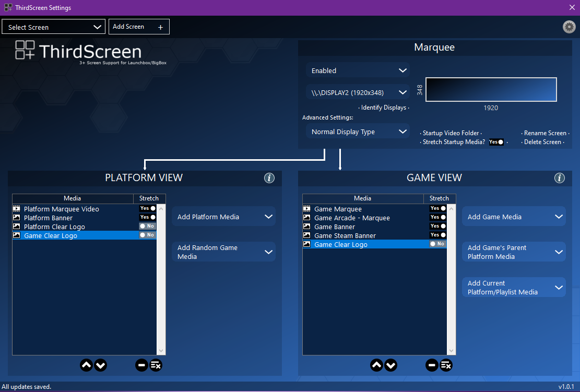The height and width of the screenshot is (392, 580).
Task: Move selected Platform View media down
Action: (x=100, y=365)
